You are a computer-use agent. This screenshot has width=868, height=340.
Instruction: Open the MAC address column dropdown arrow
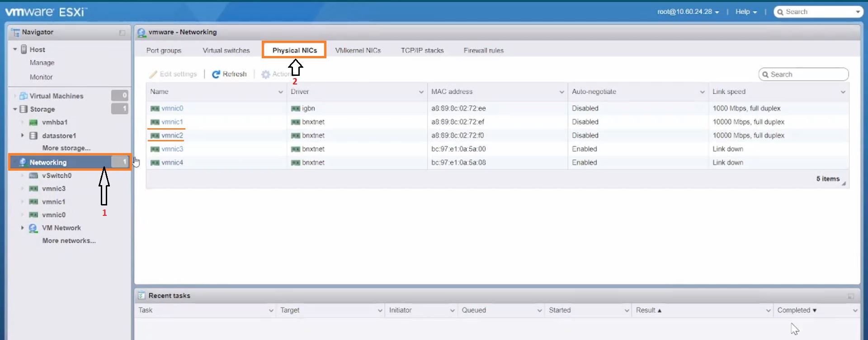click(x=561, y=92)
